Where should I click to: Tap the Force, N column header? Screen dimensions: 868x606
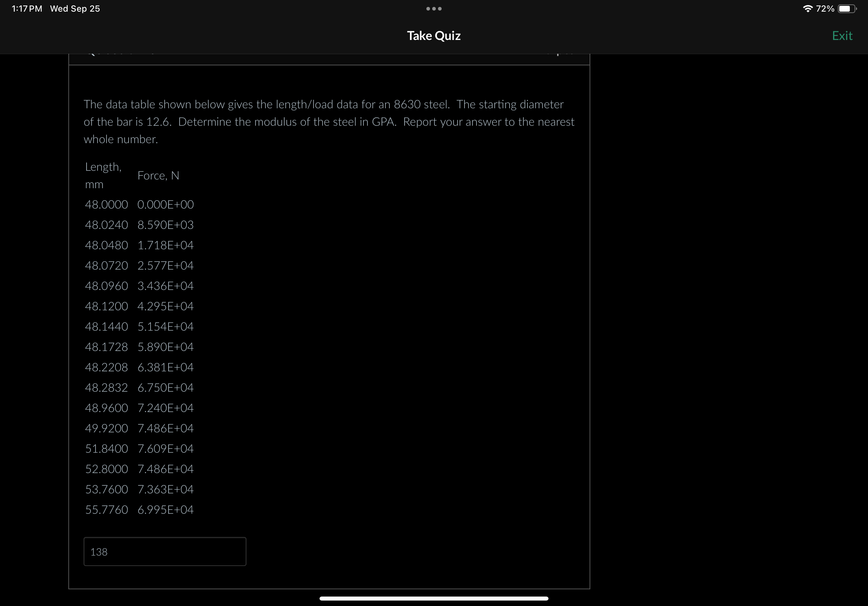coord(158,175)
